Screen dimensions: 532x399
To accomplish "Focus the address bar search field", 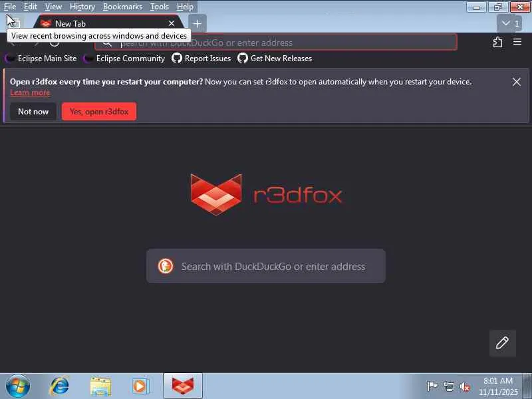I will pyautogui.click(x=275, y=43).
